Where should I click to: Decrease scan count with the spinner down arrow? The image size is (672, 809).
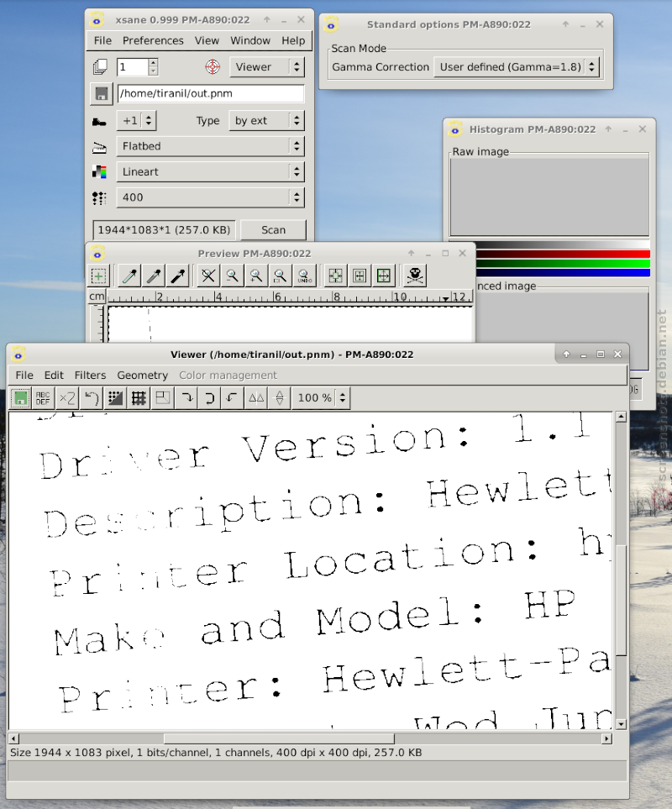point(153,71)
